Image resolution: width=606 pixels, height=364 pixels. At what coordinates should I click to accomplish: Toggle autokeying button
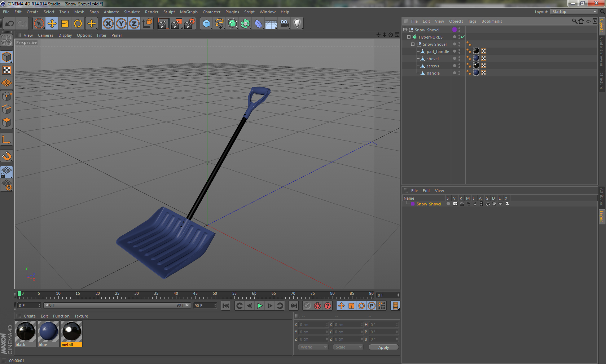(317, 306)
